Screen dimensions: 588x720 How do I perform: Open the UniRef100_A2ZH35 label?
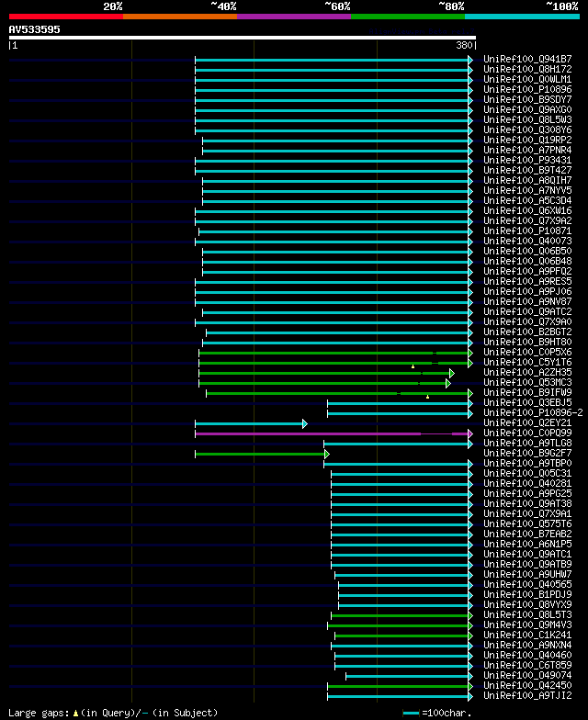(527, 373)
